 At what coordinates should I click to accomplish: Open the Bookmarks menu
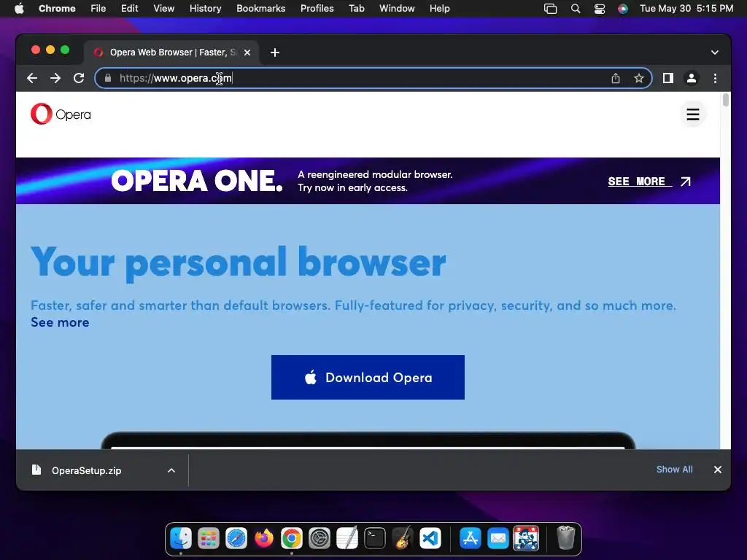point(261,9)
